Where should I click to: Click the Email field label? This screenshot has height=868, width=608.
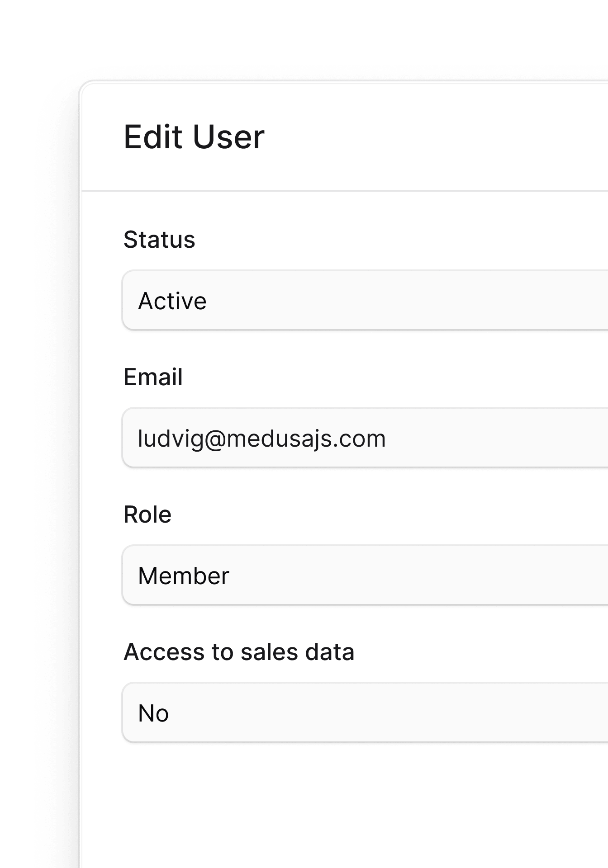click(x=153, y=377)
